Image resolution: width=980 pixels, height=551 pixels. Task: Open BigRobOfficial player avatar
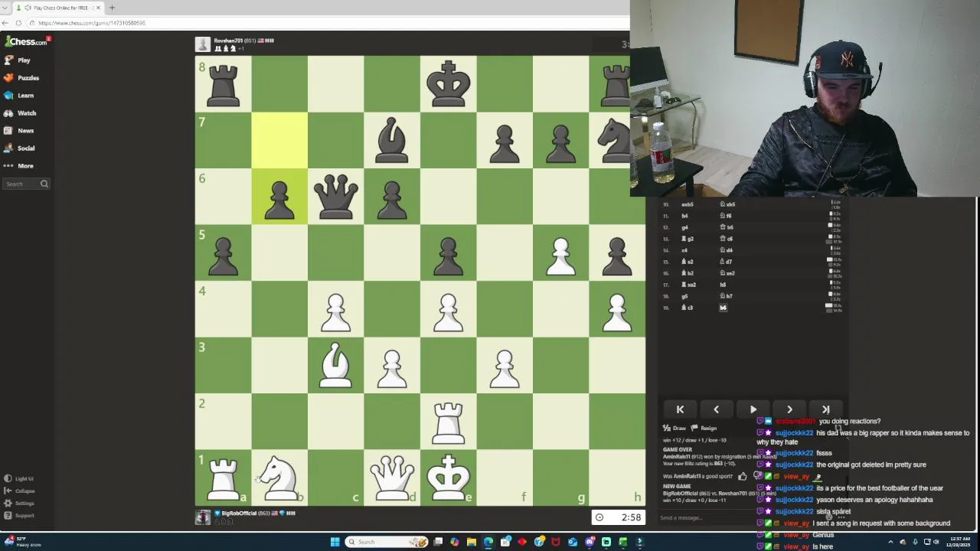202,517
